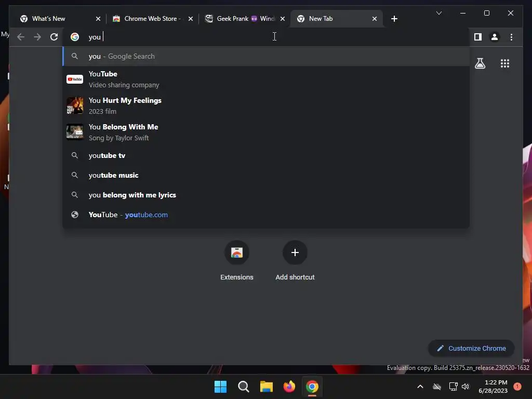The height and width of the screenshot is (399, 532).
Task: Open the notification badge in the tray
Action: click(x=517, y=387)
